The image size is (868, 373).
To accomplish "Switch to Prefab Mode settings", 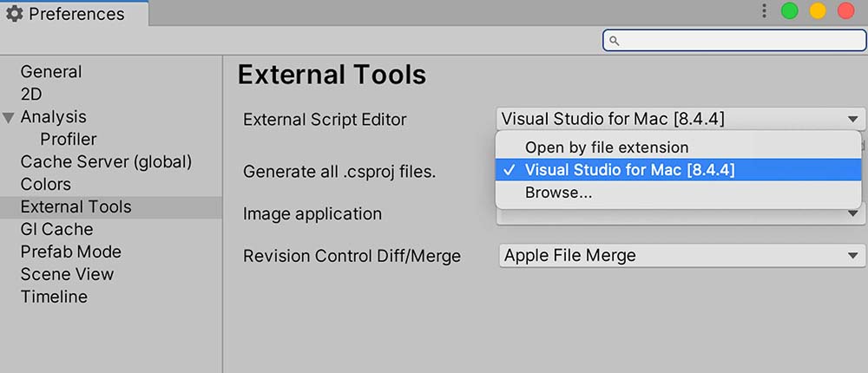I will coord(71,252).
